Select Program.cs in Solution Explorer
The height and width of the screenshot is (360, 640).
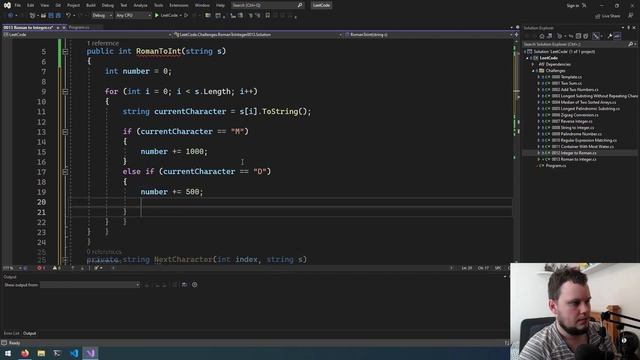[556, 166]
